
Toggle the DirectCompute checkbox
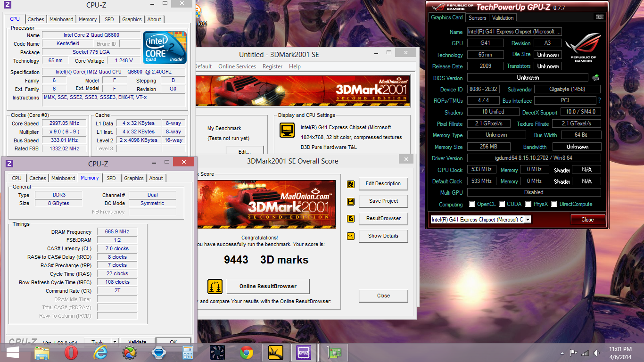(554, 204)
